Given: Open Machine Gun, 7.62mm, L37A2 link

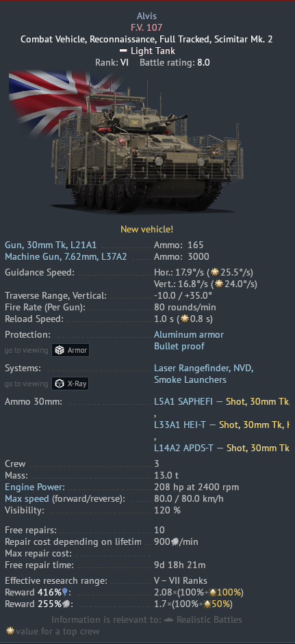Looking at the screenshot, I should click(x=66, y=256).
